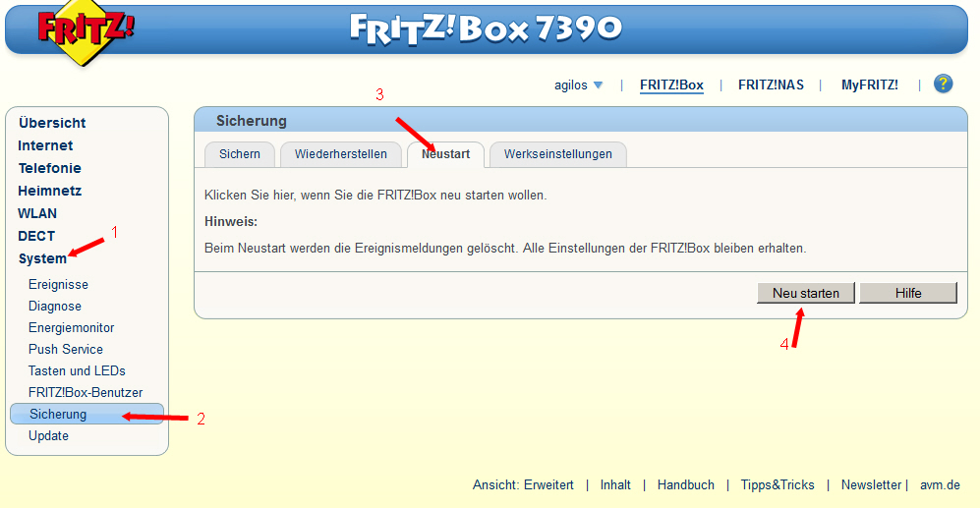Open the blue question mark help icon
The height and width of the screenshot is (508, 980).
tap(943, 84)
